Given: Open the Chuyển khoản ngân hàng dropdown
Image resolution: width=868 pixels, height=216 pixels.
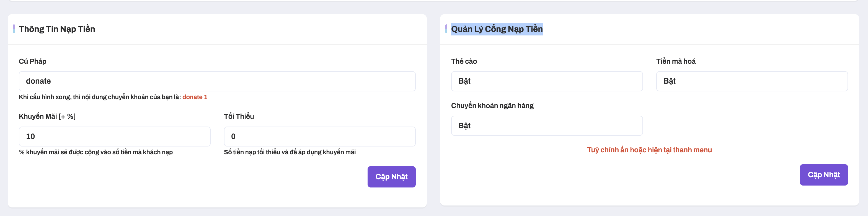Looking at the screenshot, I should tap(547, 126).
